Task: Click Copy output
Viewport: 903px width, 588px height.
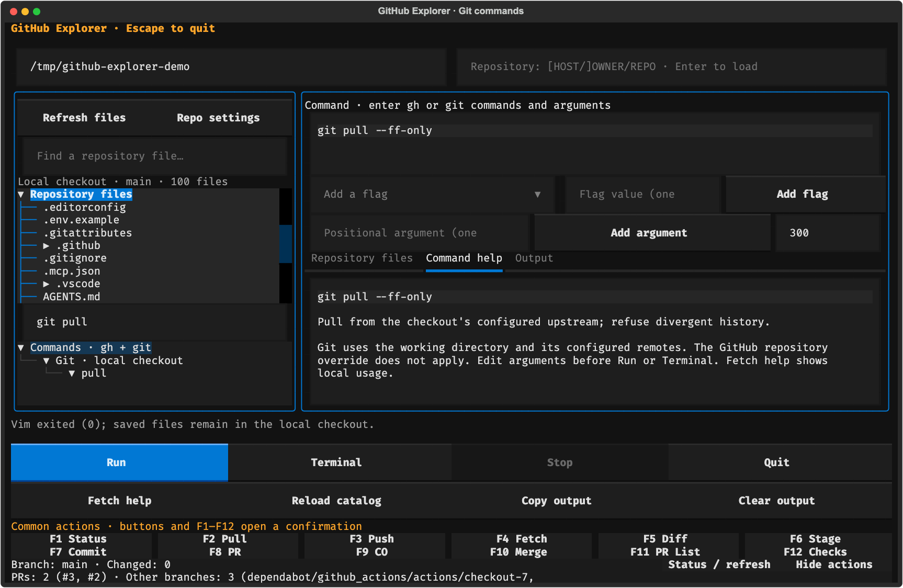Action: (557, 501)
